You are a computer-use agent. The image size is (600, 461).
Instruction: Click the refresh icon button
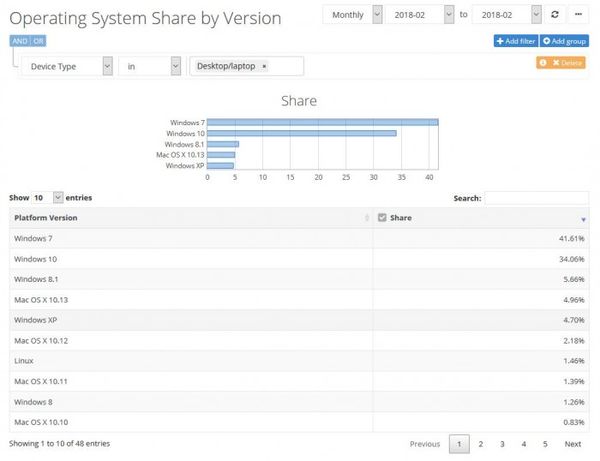(556, 15)
